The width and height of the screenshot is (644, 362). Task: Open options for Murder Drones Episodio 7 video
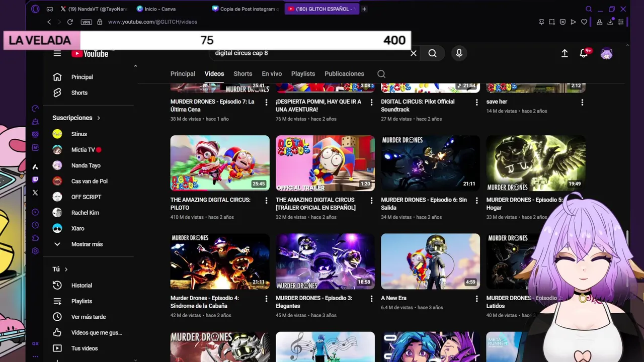(x=266, y=103)
